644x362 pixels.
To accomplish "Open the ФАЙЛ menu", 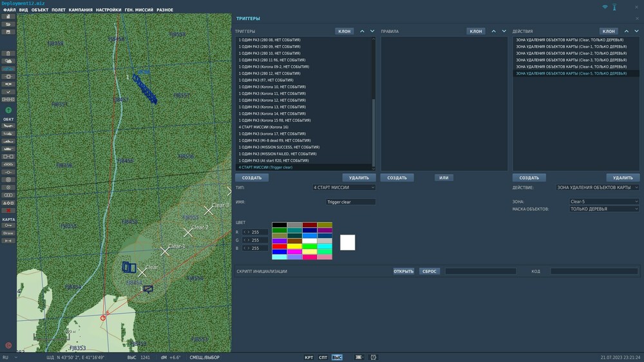I will [10, 10].
